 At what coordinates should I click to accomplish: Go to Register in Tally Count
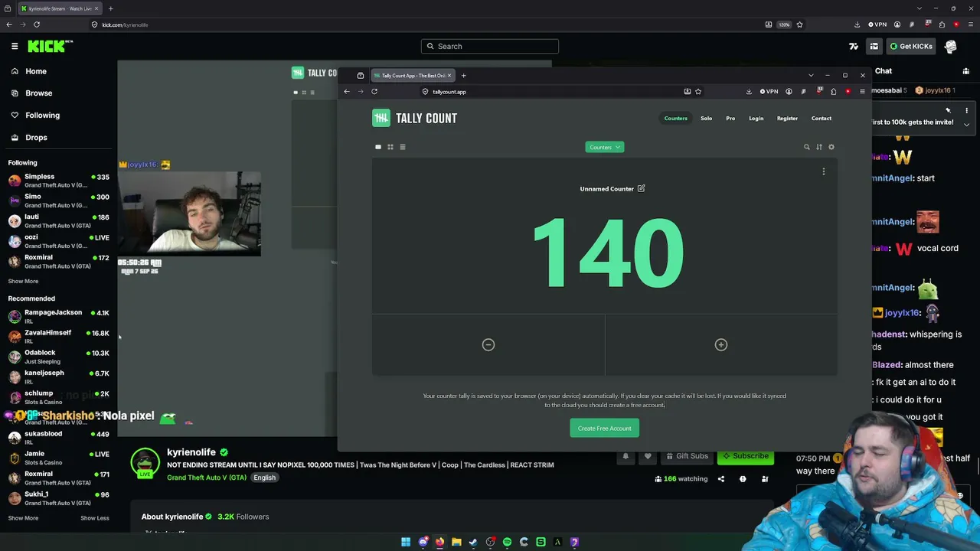(x=787, y=118)
